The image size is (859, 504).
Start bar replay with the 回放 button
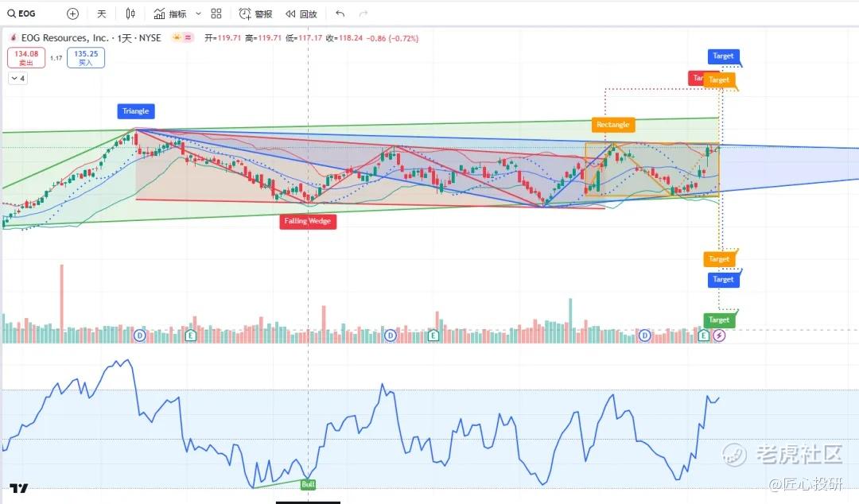[301, 14]
